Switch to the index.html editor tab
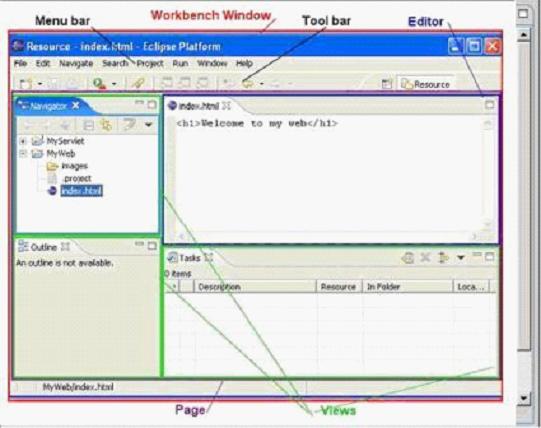 coord(198,106)
